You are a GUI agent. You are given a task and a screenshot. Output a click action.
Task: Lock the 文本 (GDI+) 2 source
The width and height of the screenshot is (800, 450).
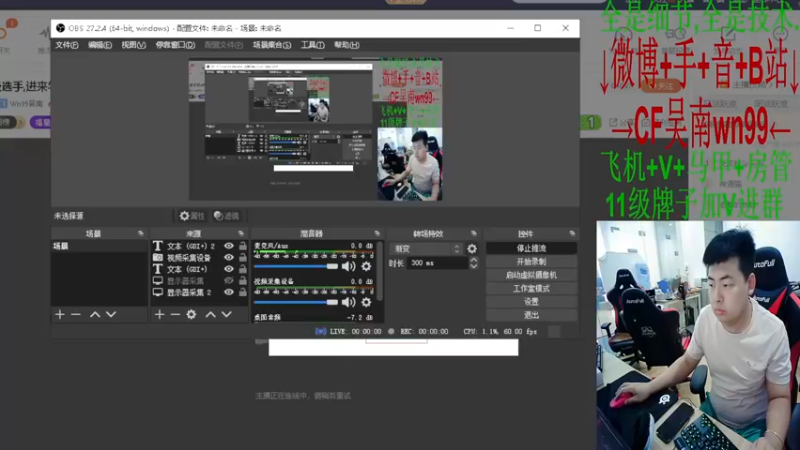[x=243, y=246]
